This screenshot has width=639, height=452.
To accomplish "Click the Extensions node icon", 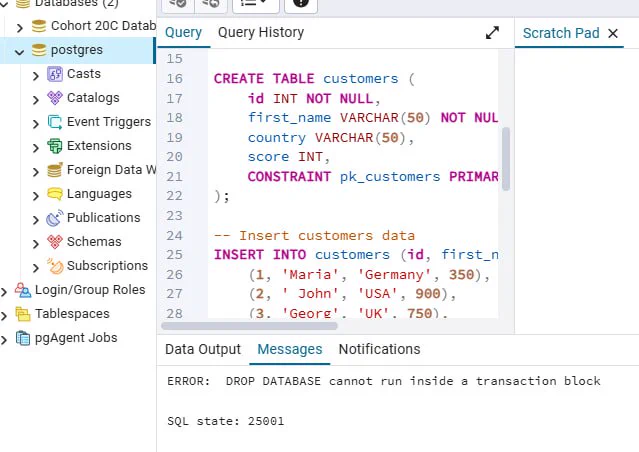I will [55, 146].
